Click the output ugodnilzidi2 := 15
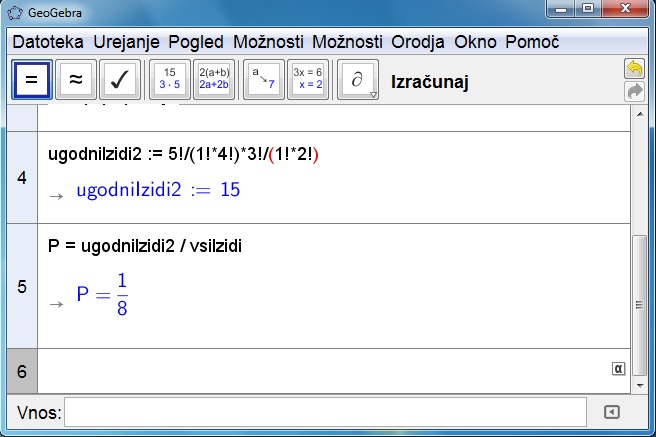 point(158,190)
